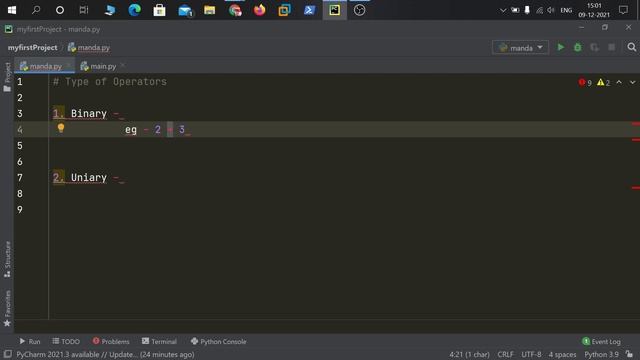Screen dimensions: 640x360
Task: Click the red error count indicator
Action: coord(585,82)
